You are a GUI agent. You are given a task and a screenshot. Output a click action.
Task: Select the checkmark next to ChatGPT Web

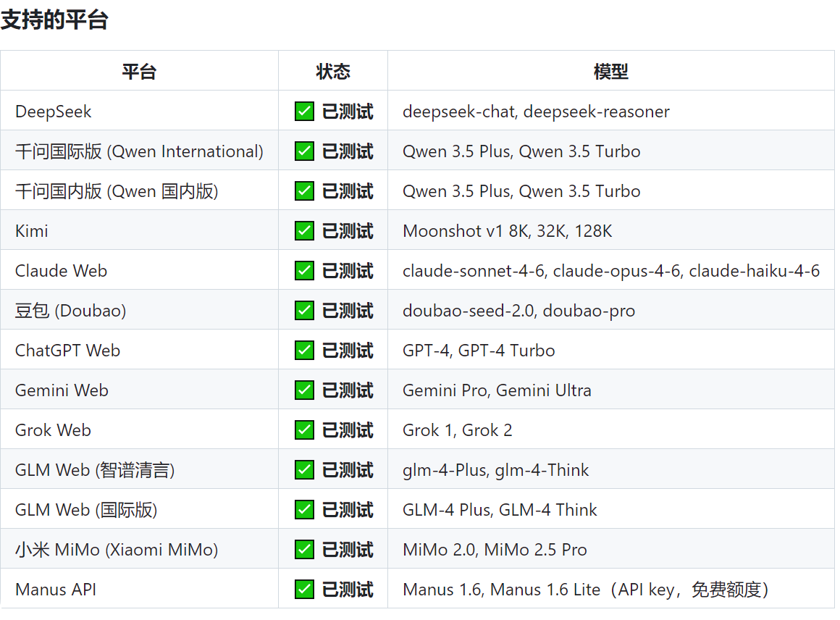pos(303,349)
